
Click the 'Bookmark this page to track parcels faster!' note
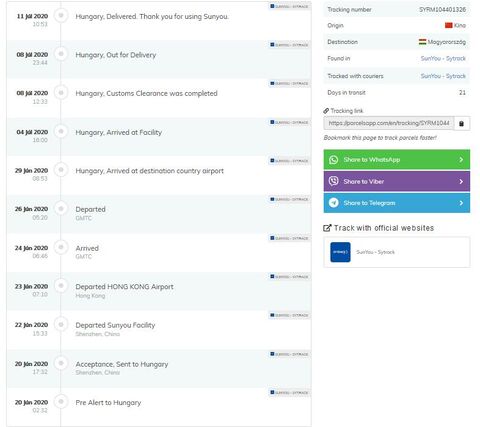point(380,138)
